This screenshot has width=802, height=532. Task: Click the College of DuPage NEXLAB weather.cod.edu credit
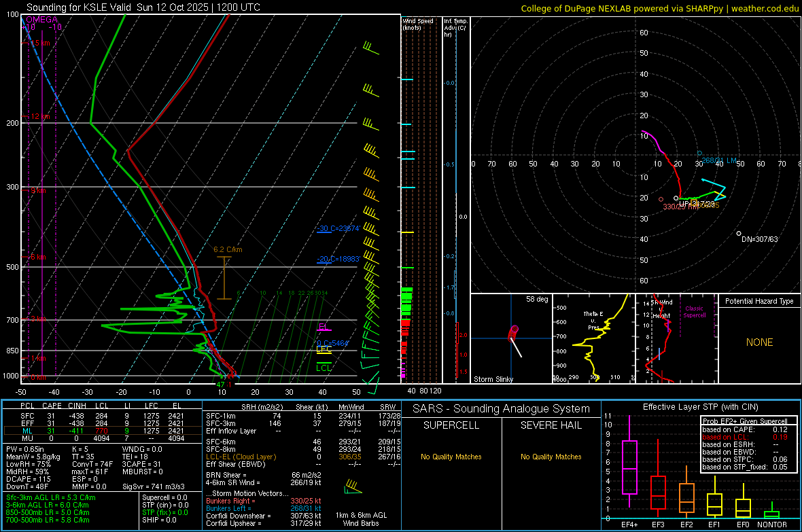pos(660,9)
